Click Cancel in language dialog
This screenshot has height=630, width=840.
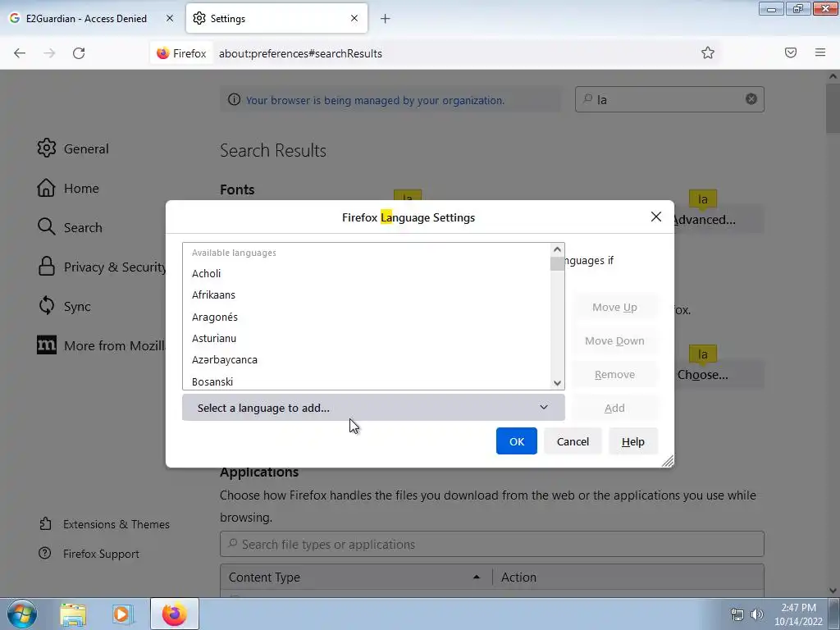tap(573, 441)
